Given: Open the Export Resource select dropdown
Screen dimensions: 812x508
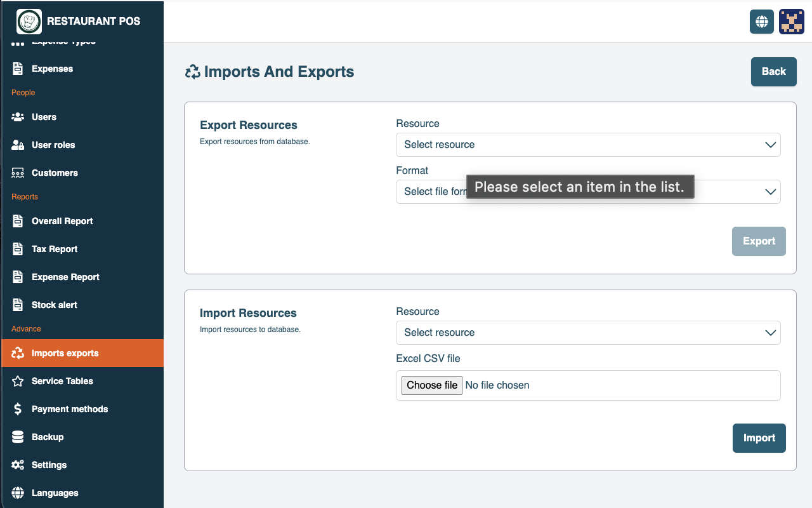Looking at the screenshot, I should [x=588, y=145].
